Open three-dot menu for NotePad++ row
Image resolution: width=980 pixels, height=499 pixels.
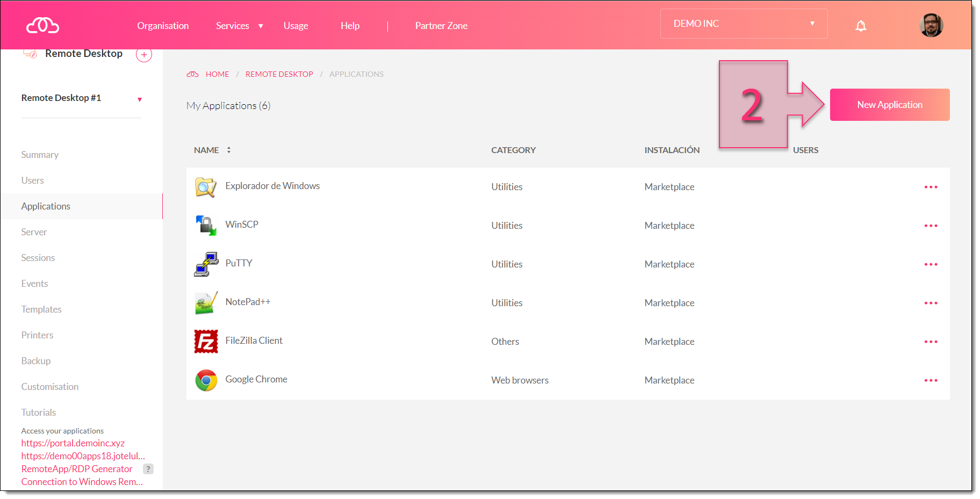pos(930,303)
